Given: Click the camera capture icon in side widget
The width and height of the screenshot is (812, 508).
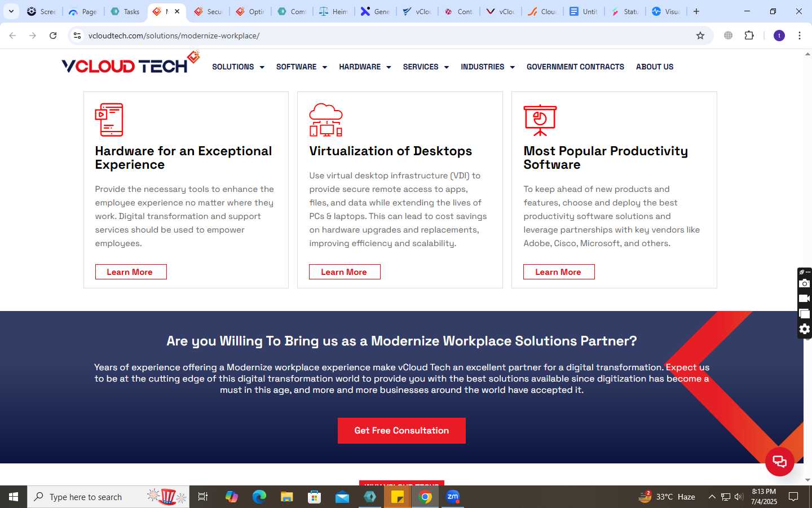Looking at the screenshot, I should click(805, 283).
